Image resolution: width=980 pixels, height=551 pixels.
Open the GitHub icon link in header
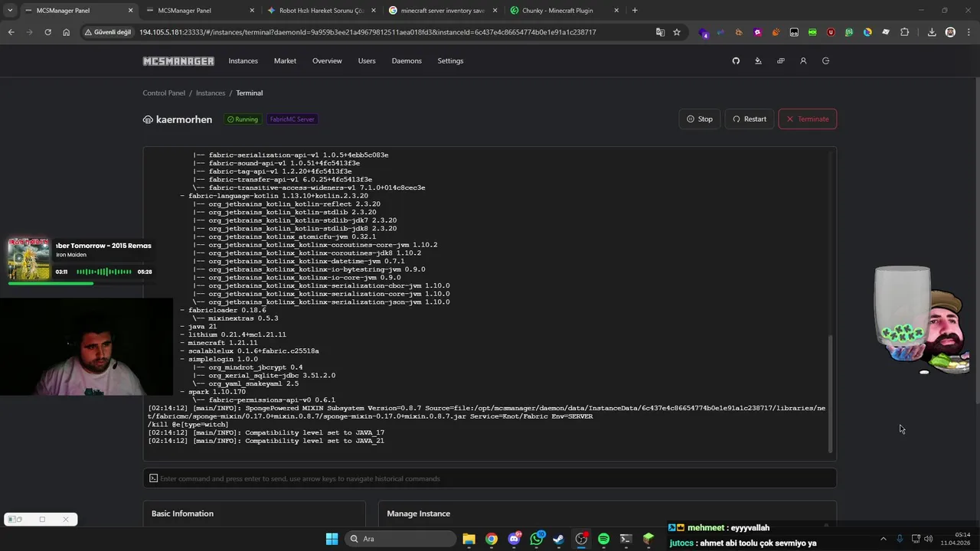click(736, 61)
